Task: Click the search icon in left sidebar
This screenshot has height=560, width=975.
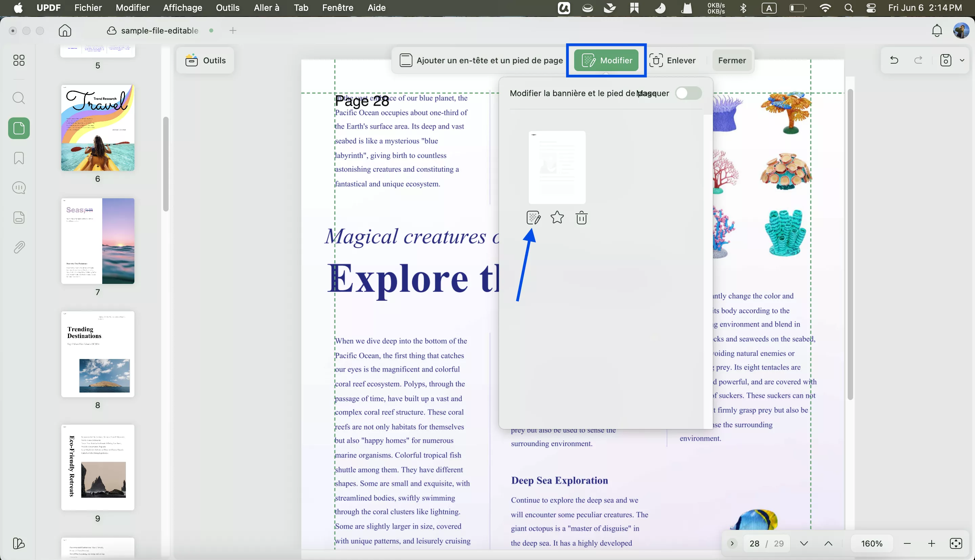Action: pos(19,98)
